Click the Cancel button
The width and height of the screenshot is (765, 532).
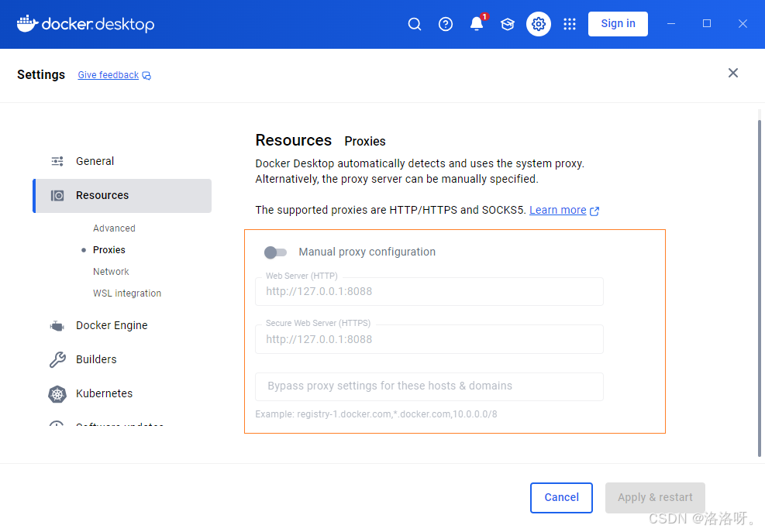(x=561, y=497)
